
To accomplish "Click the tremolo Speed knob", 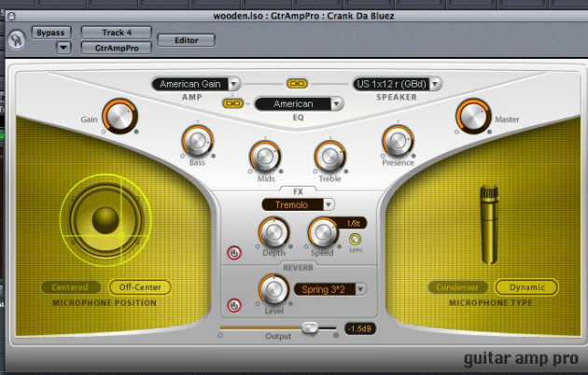I will point(323,232).
